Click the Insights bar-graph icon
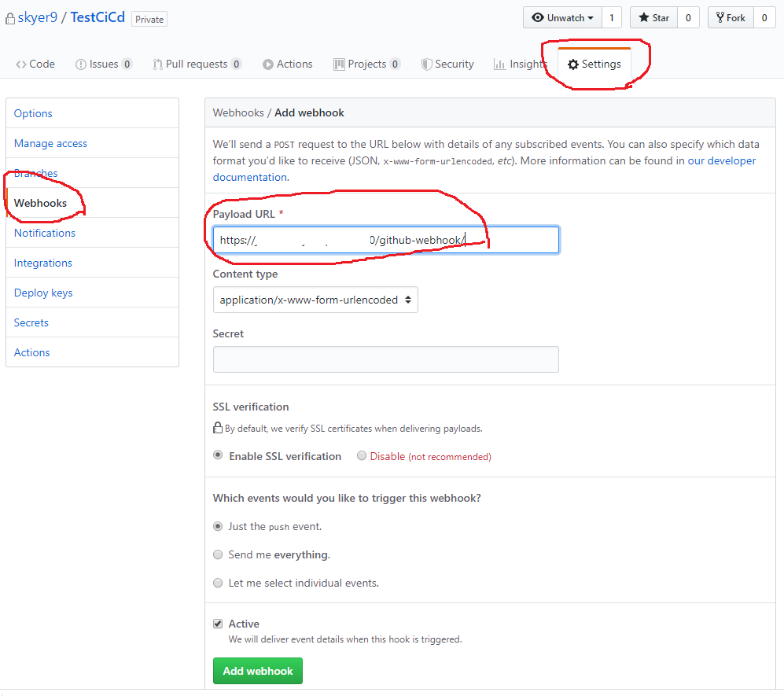Image resolution: width=784 pixels, height=696 pixels. coord(499,64)
